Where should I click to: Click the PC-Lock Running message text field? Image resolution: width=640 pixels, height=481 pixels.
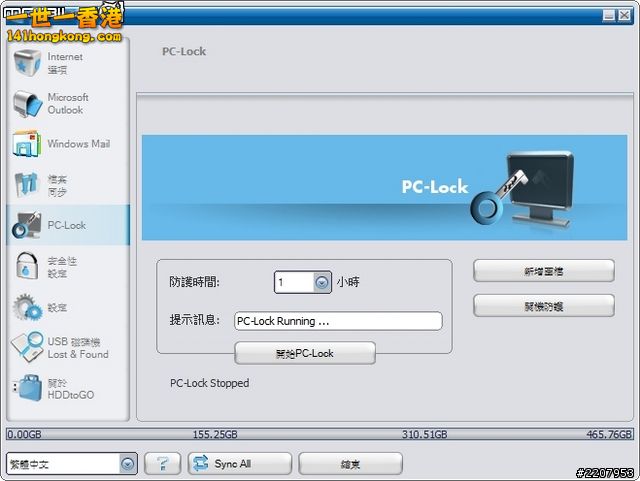337,321
